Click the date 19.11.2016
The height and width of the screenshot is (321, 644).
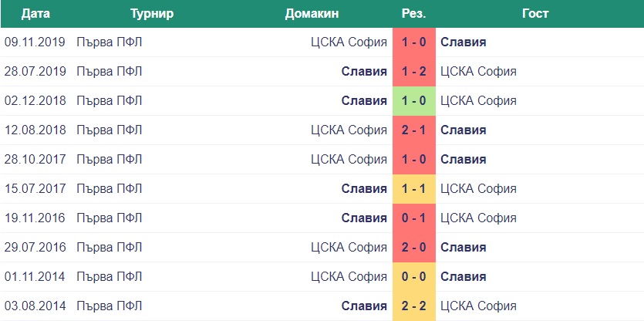35,218
